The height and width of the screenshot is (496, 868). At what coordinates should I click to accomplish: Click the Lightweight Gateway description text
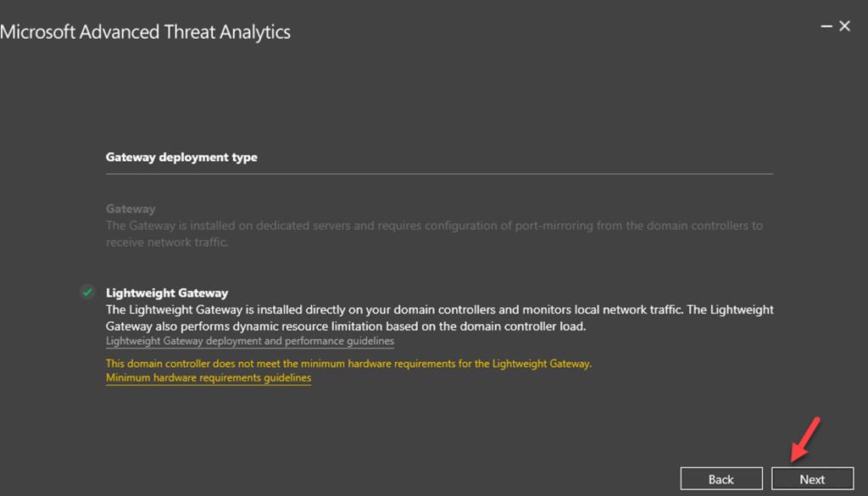pos(424,318)
